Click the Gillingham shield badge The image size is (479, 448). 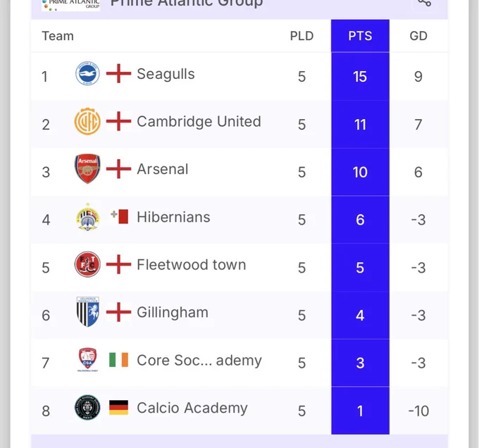87,312
